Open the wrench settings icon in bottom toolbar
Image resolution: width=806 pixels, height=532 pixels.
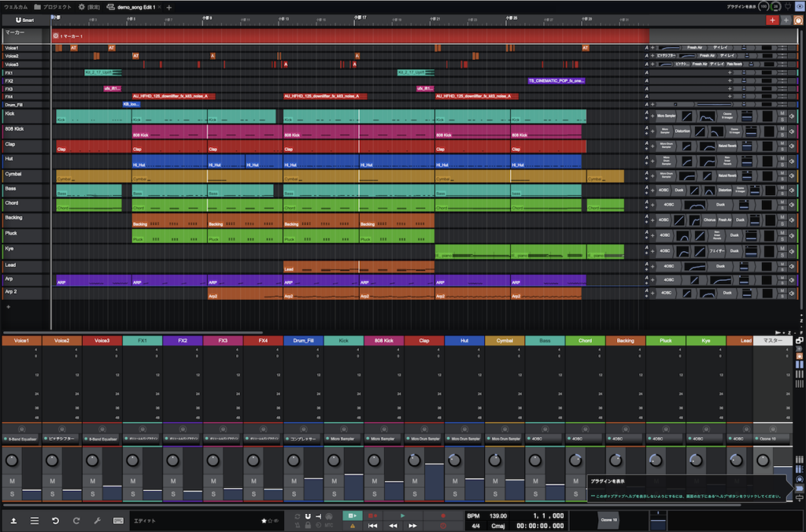tap(97, 520)
